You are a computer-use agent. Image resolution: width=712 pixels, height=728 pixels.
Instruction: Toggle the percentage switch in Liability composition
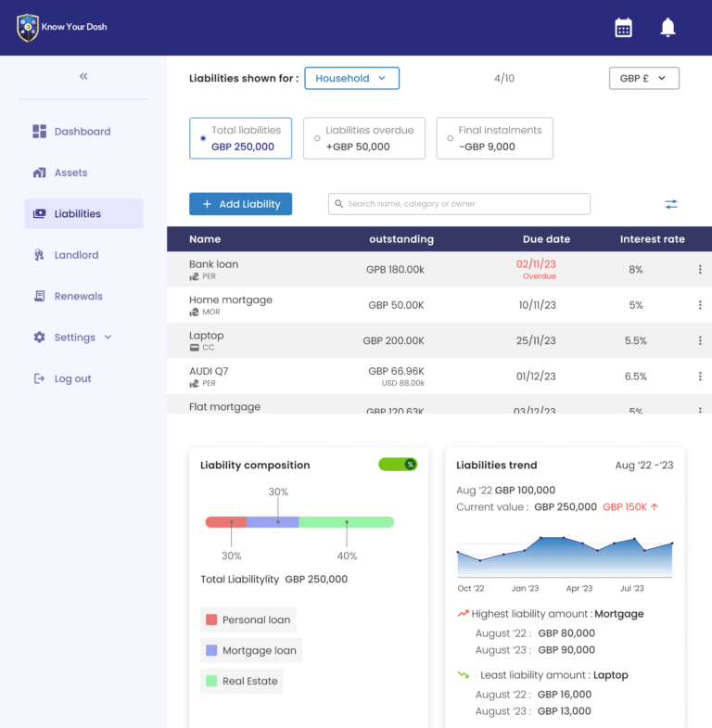(x=398, y=465)
